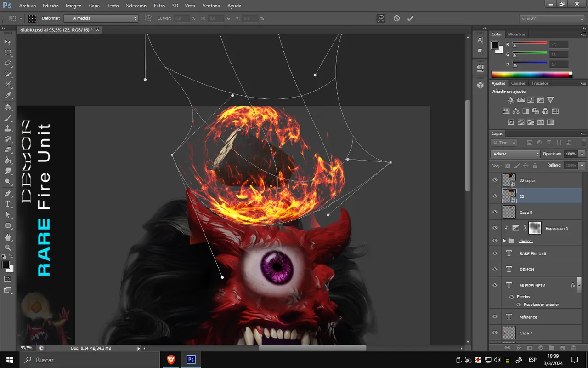Switch to the Canales tab
Viewport: 588px width, 368px height.
[x=518, y=83]
